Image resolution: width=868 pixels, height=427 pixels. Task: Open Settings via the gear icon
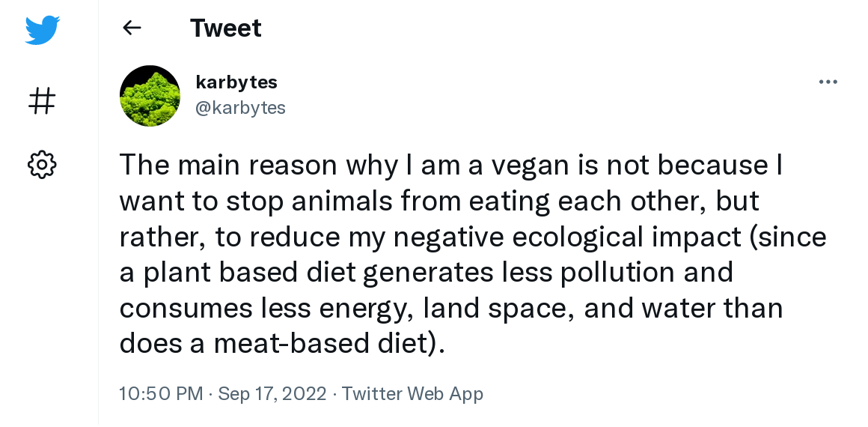tap(42, 164)
